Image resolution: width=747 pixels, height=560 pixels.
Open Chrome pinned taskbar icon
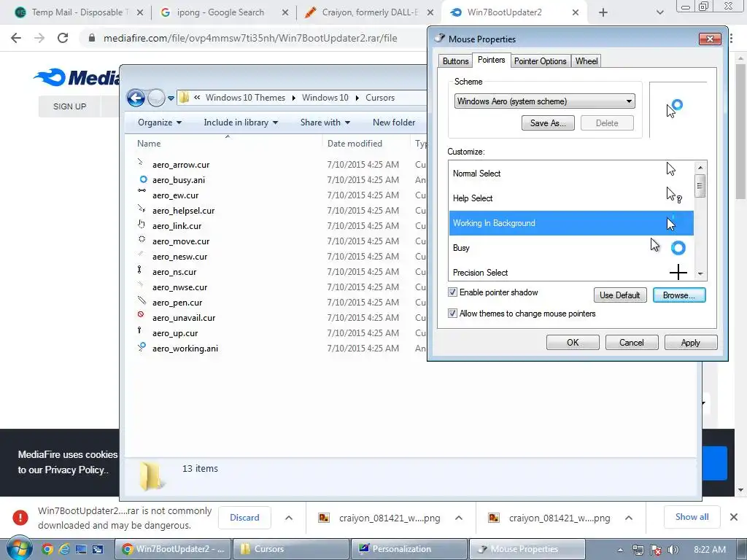47,549
